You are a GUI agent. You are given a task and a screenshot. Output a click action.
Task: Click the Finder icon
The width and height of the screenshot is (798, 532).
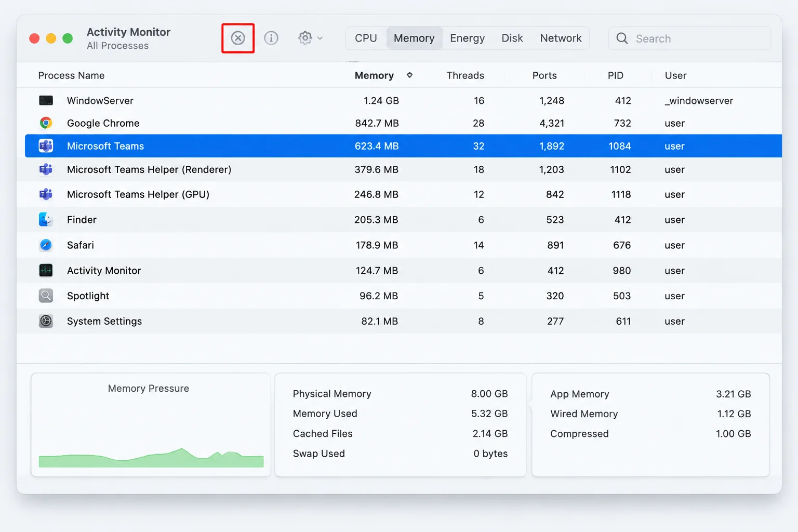tap(46, 219)
